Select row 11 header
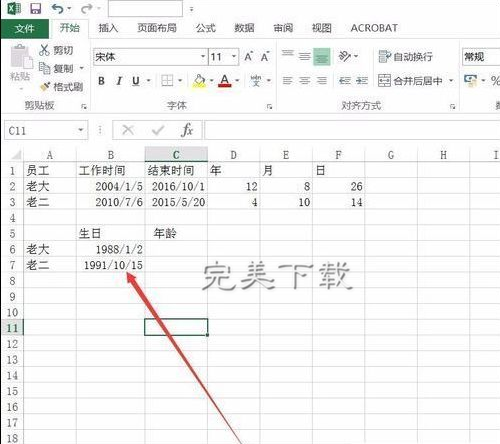 tap(12, 328)
